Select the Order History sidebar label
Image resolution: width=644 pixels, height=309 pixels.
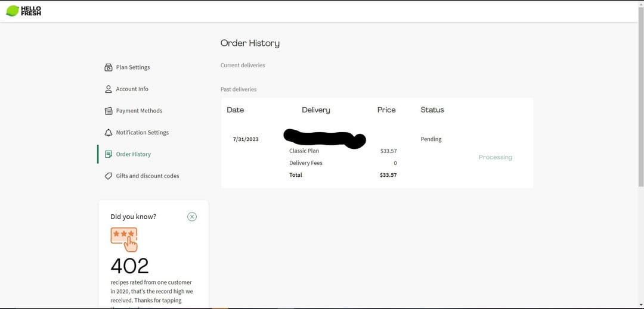tap(134, 154)
